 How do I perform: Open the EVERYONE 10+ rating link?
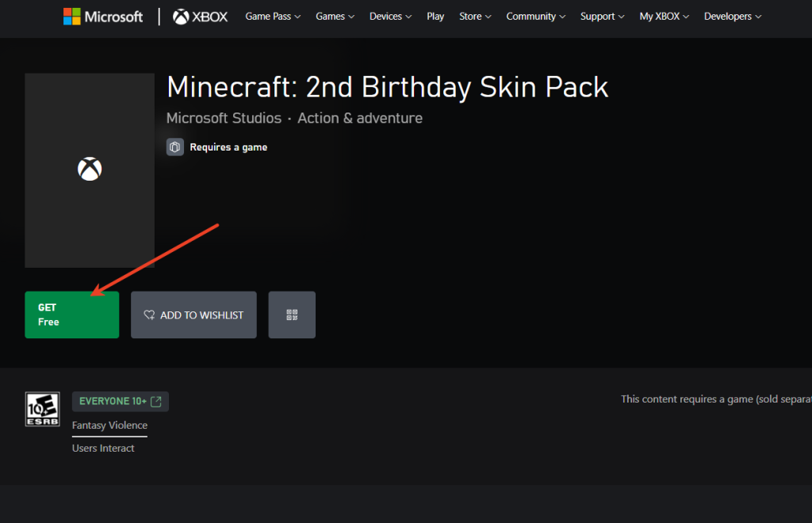click(x=121, y=402)
